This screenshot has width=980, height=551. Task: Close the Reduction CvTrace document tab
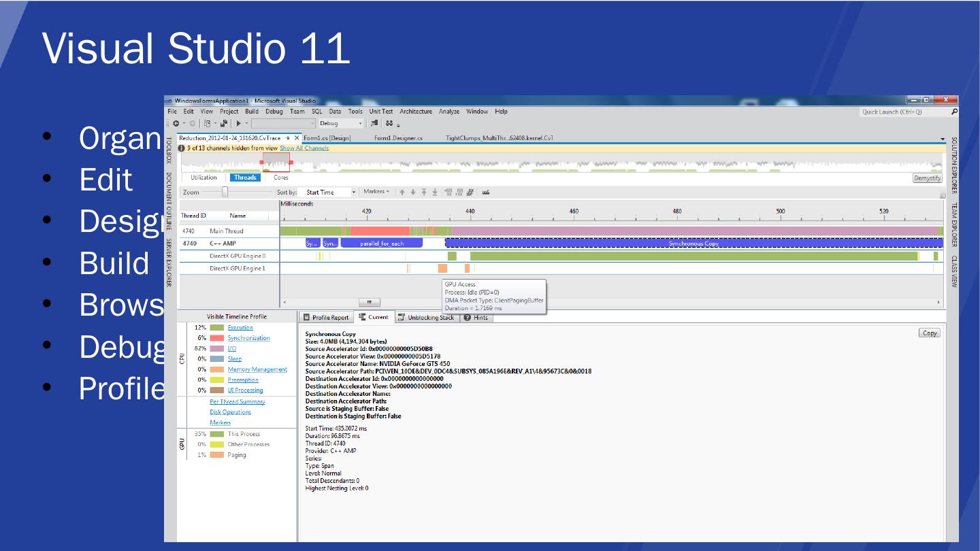click(297, 138)
